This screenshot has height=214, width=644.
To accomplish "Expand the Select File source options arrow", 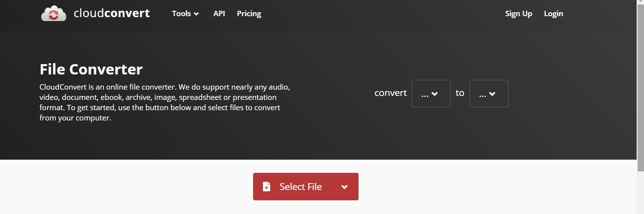I will (x=344, y=187).
